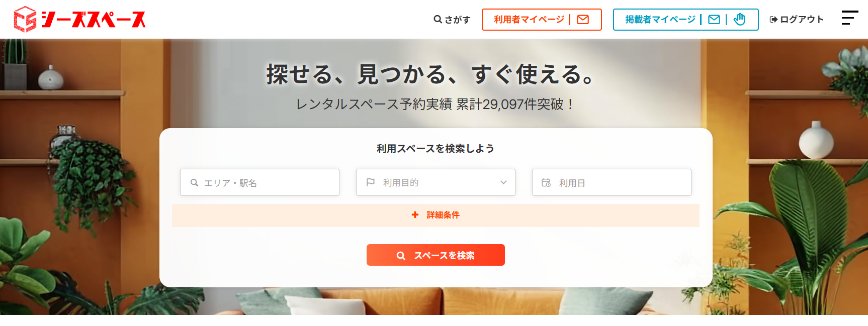Click the calendar icon in 利用日

[x=546, y=182]
